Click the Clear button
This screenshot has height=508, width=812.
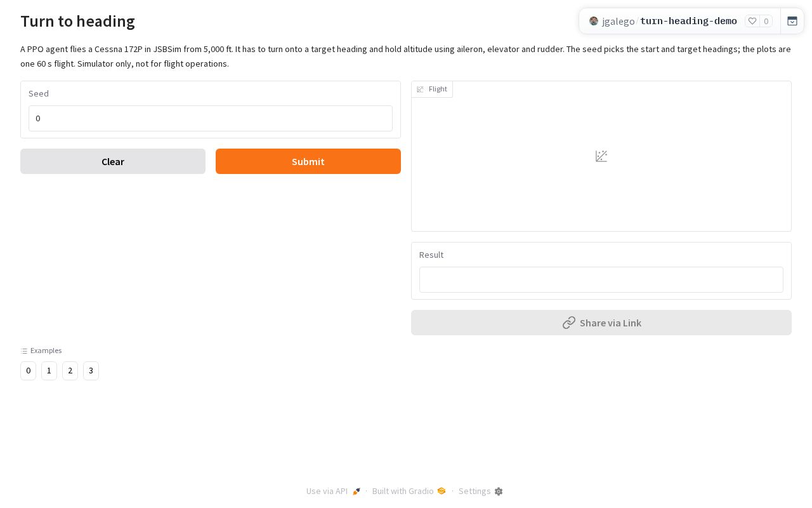113,161
